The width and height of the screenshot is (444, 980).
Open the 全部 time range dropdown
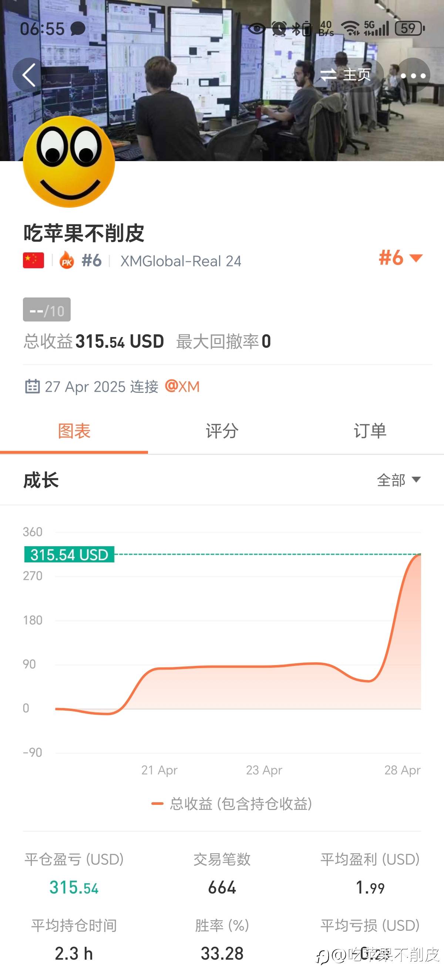click(399, 480)
